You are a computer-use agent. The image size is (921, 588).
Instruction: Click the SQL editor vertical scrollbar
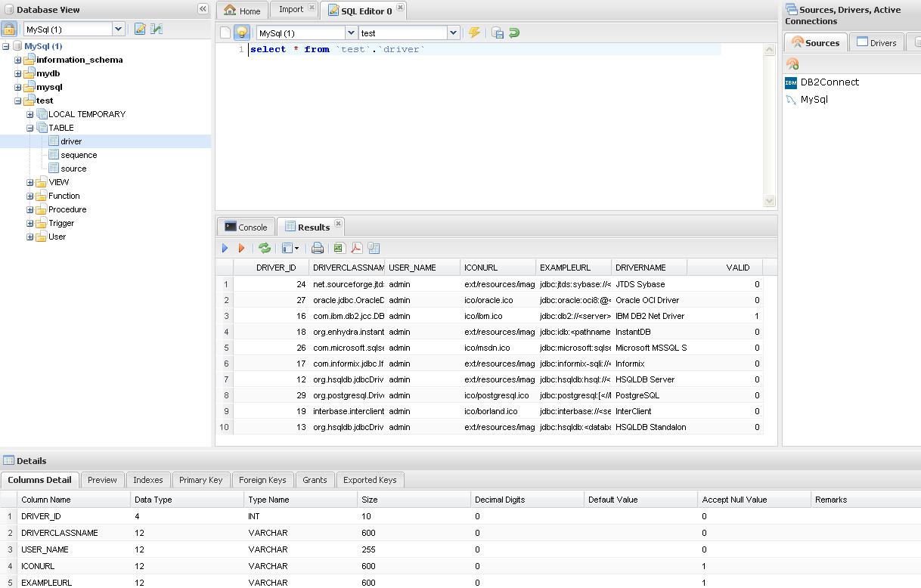pyautogui.click(x=770, y=125)
